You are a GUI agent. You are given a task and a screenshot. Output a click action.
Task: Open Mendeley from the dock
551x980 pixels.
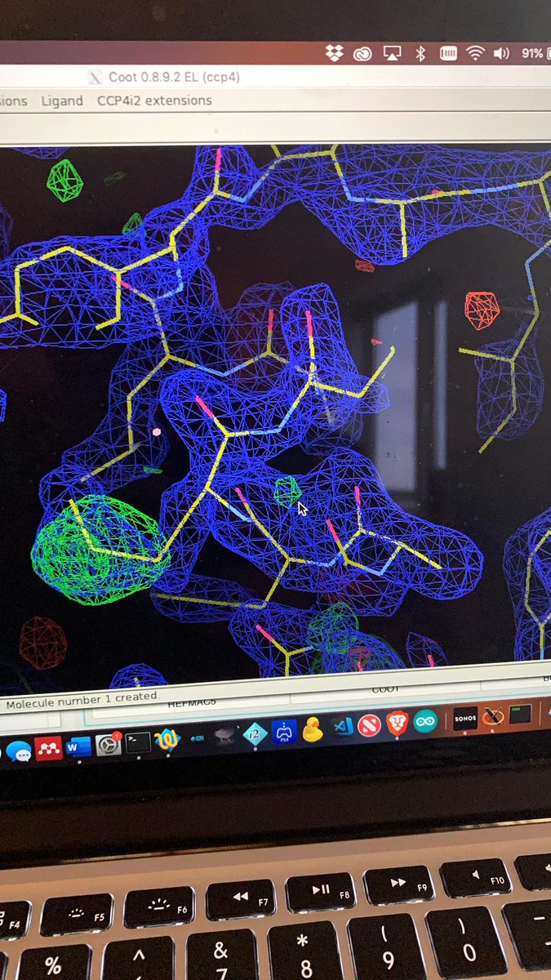(49, 747)
